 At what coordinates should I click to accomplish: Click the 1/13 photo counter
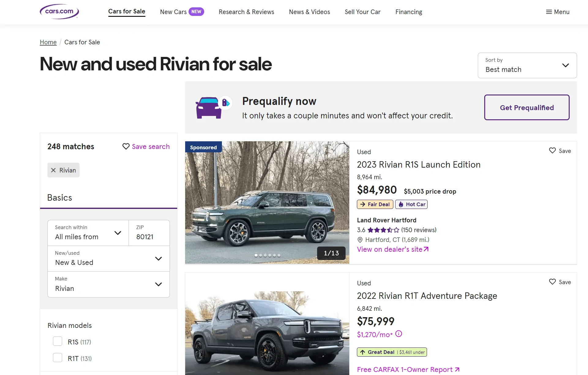tap(331, 253)
